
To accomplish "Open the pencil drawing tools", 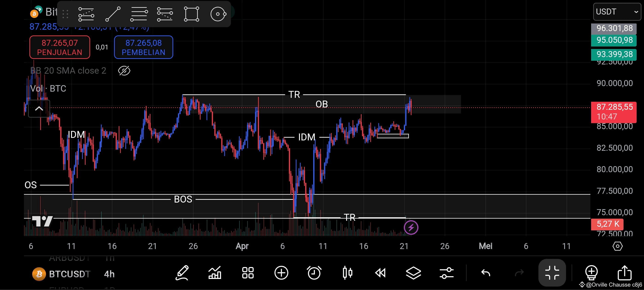I will coord(182,273).
